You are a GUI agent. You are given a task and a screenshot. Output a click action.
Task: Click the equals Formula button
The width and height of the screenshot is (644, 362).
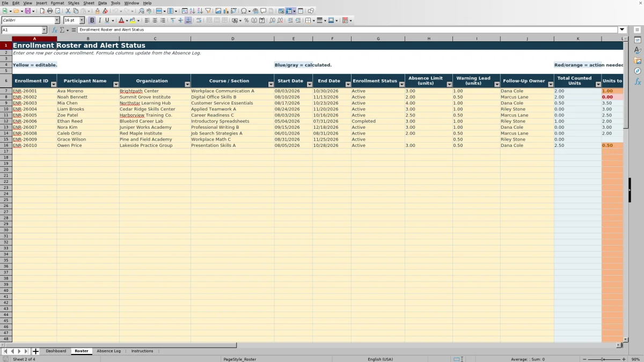74,30
